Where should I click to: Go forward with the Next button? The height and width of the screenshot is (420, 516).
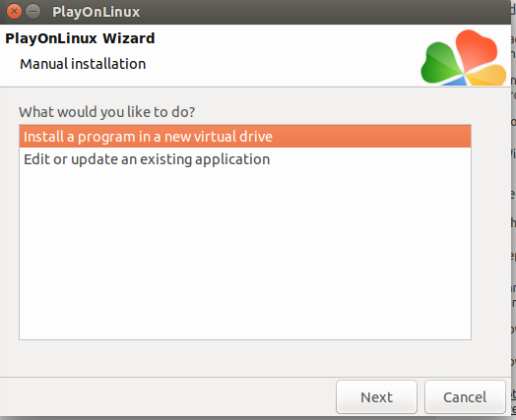376,397
